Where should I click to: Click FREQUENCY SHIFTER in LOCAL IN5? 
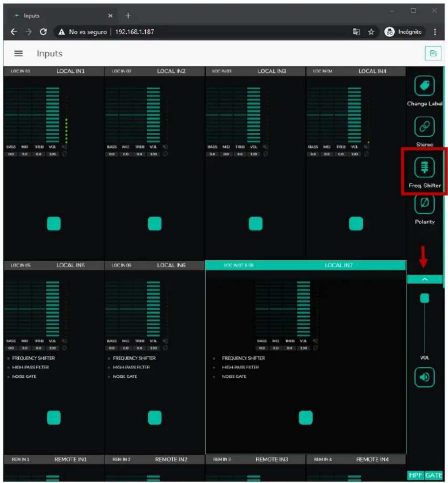(x=33, y=358)
